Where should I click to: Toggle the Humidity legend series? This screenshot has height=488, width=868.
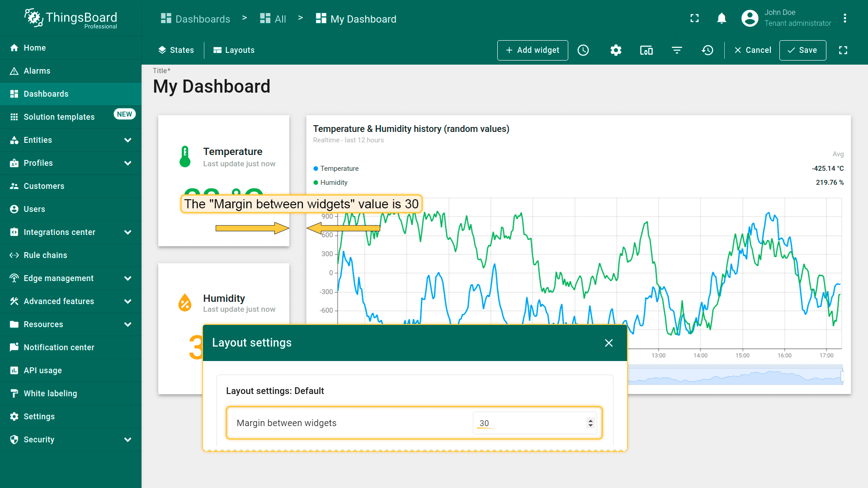click(x=334, y=183)
